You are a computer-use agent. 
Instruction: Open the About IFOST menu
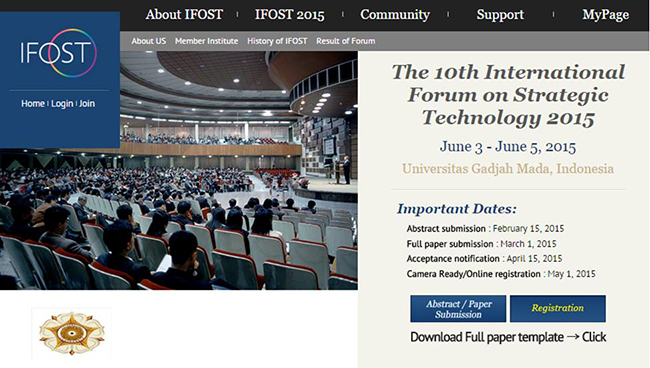184,15
